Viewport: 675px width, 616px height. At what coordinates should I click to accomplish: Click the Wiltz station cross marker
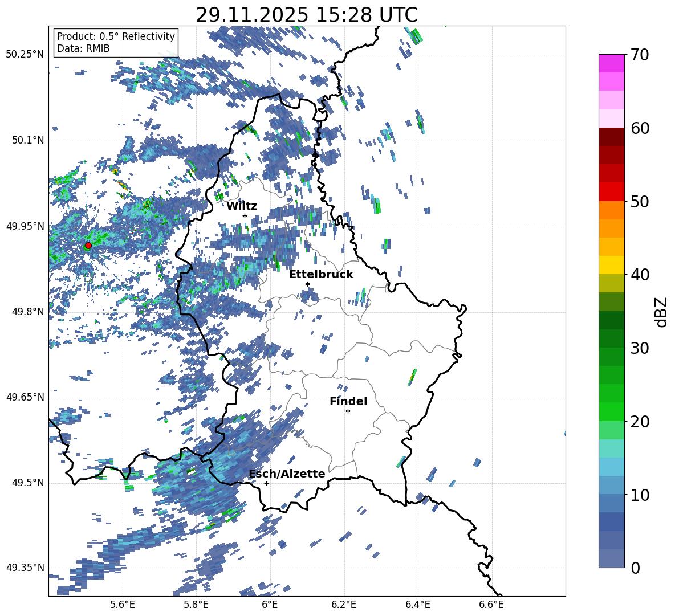245,215
